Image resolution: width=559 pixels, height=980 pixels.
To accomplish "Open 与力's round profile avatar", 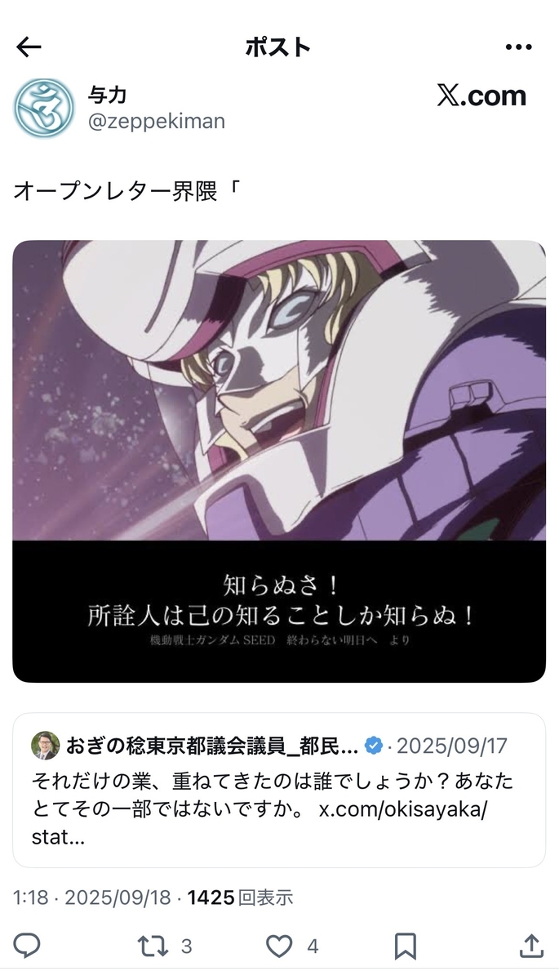I will tap(44, 109).
